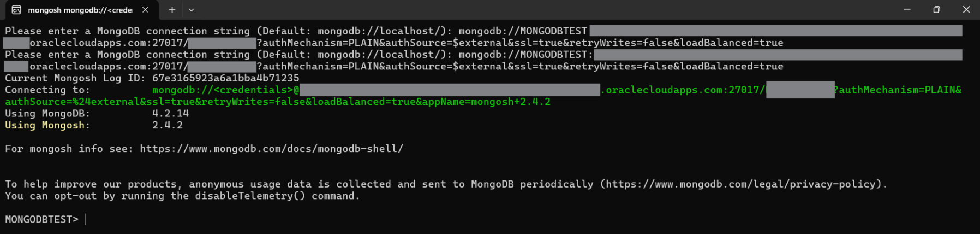Open the mongodb-shell docs URL
Image resolution: width=980 pixels, height=234 pixels.
coord(271,149)
